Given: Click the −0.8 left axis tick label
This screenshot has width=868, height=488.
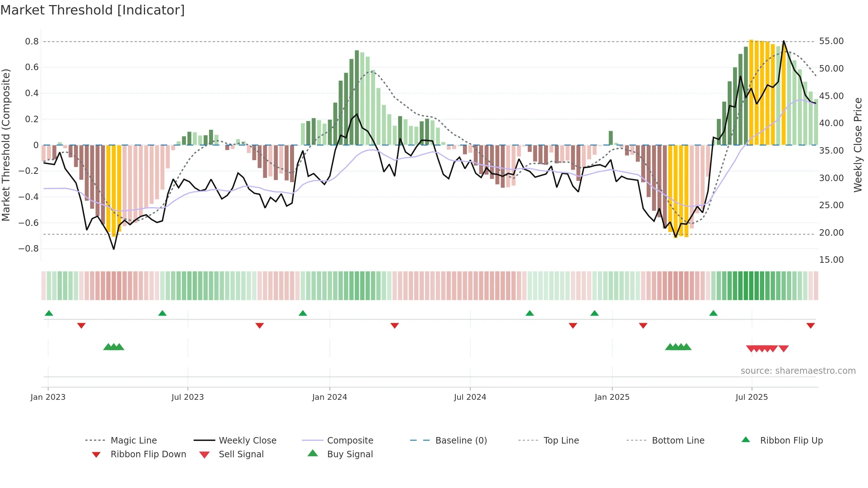Looking at the screenshot, I should click(29, 249).
